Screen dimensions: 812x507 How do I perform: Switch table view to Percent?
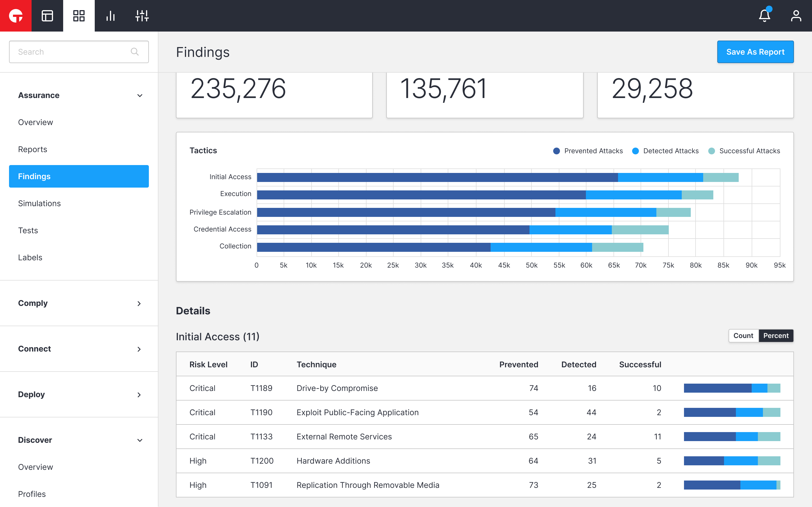[776, 336]
